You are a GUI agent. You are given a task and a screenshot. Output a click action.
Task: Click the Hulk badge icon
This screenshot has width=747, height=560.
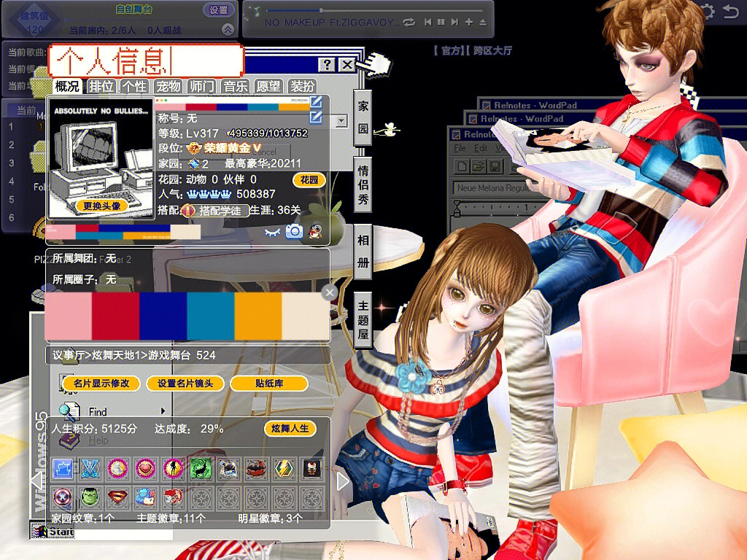click(90, 498)
